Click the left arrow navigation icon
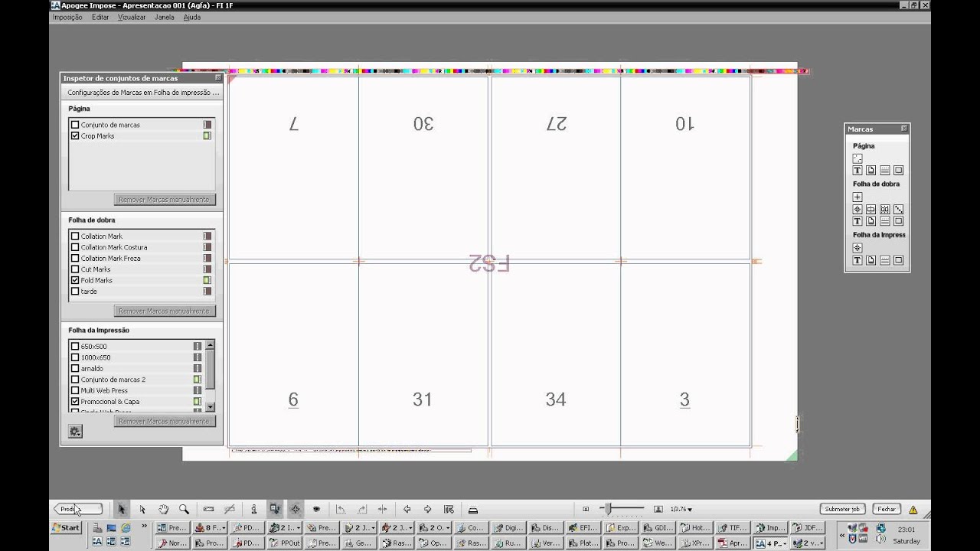This screenshot has height=551, width=980. pos(407,509)
